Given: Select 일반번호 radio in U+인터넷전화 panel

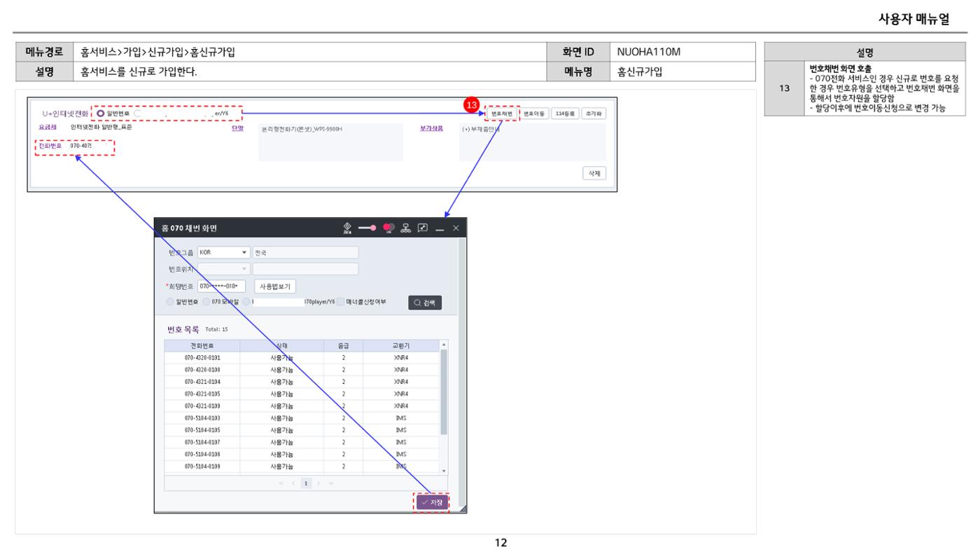Looking at the screenshot, I should pyautogui.click(x=100, y=113).
